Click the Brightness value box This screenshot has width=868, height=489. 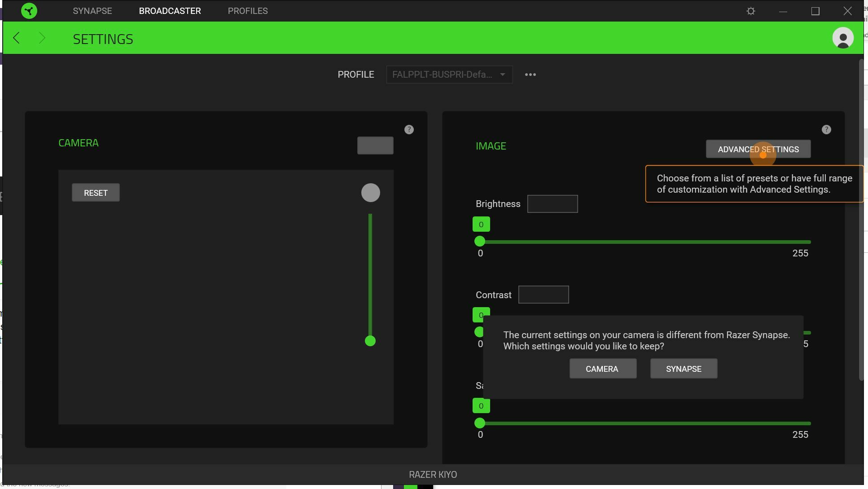click(552, 204)
